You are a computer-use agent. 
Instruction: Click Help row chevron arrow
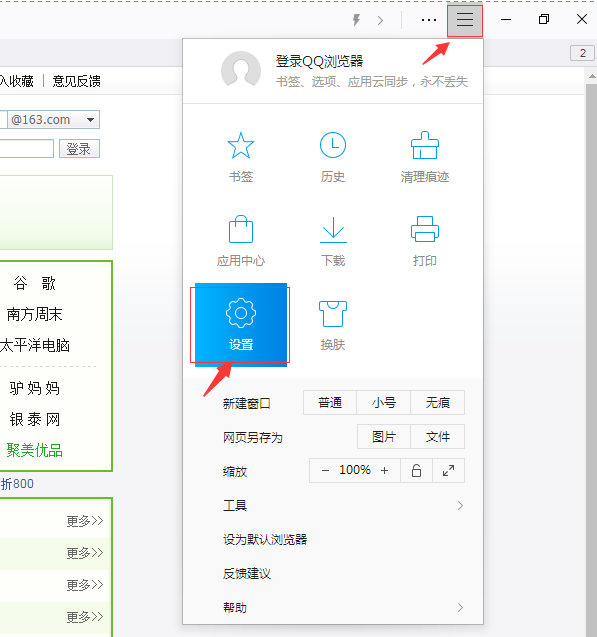click(x=460, y=608)
